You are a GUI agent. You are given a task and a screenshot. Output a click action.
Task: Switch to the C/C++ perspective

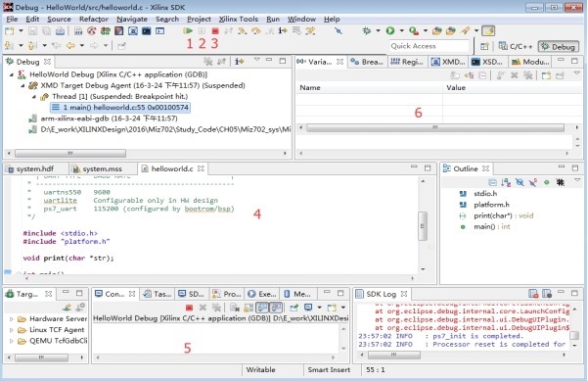pyautogui.click(x=516, y=46)
